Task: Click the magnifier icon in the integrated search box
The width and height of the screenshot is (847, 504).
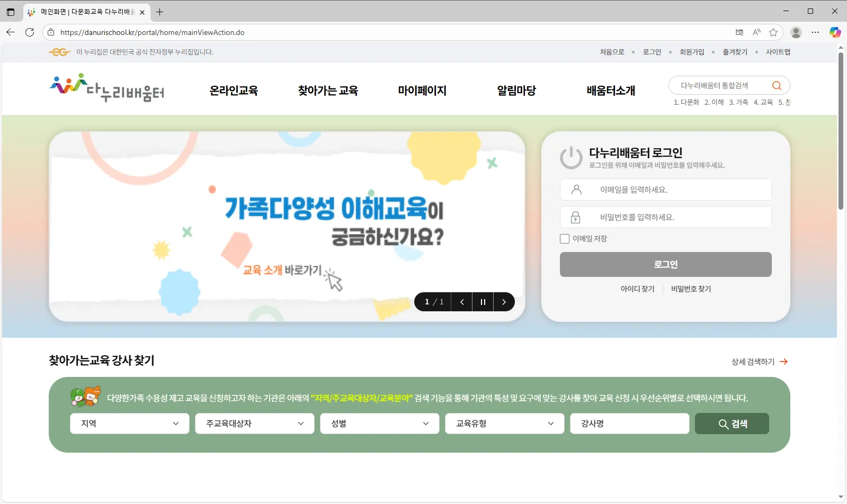Action: pyautogui.click(x=776, y=86)
